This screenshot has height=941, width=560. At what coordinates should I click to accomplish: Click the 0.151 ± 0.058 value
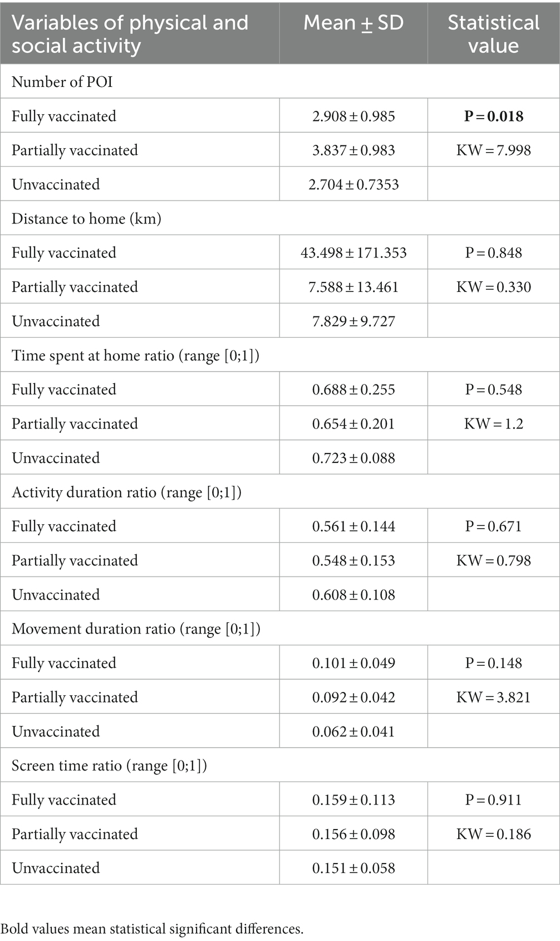pos(353,868)
